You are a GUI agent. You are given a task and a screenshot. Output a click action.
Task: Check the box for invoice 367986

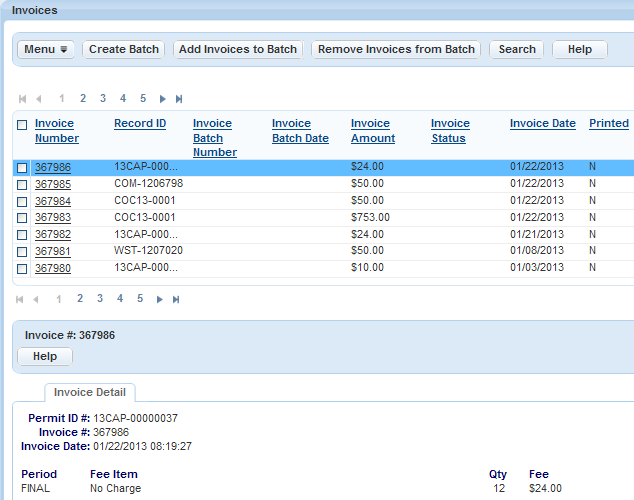click(22, 168)
